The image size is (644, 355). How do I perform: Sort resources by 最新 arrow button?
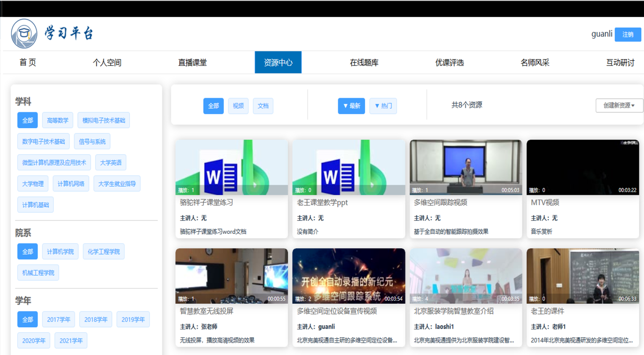point(351,106)
